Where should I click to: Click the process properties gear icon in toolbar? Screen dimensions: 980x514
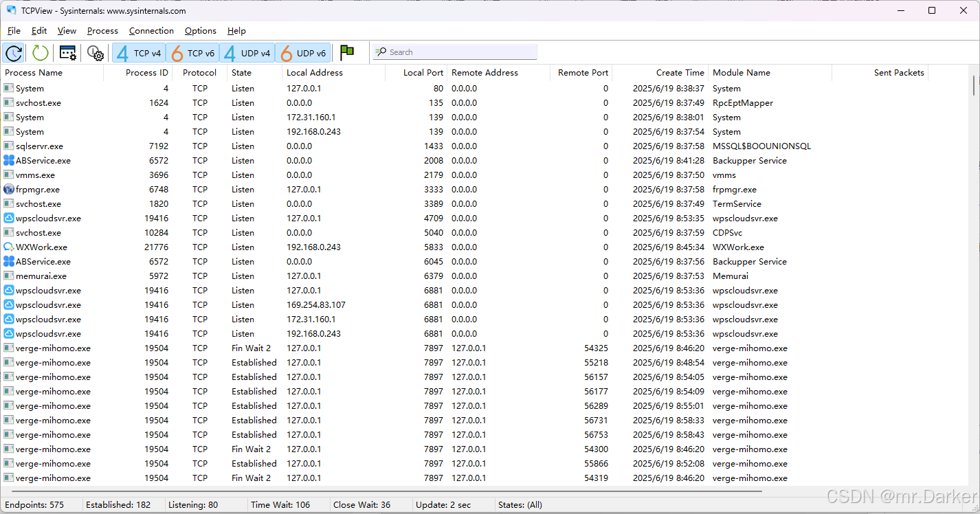pyautogui.click(x=95, y=53)
